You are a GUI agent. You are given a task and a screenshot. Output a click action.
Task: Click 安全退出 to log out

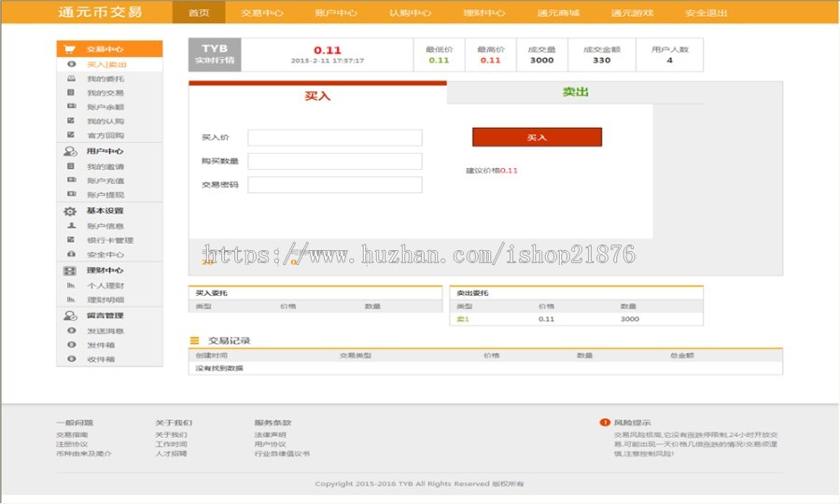coord(707,13)
